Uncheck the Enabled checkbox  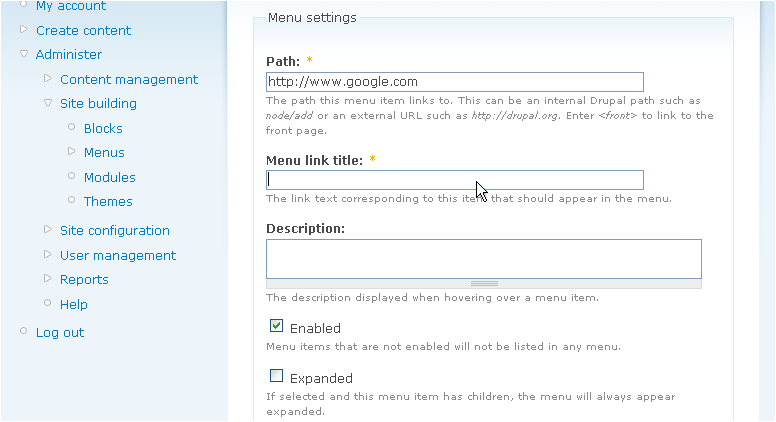tap(277, 326)
